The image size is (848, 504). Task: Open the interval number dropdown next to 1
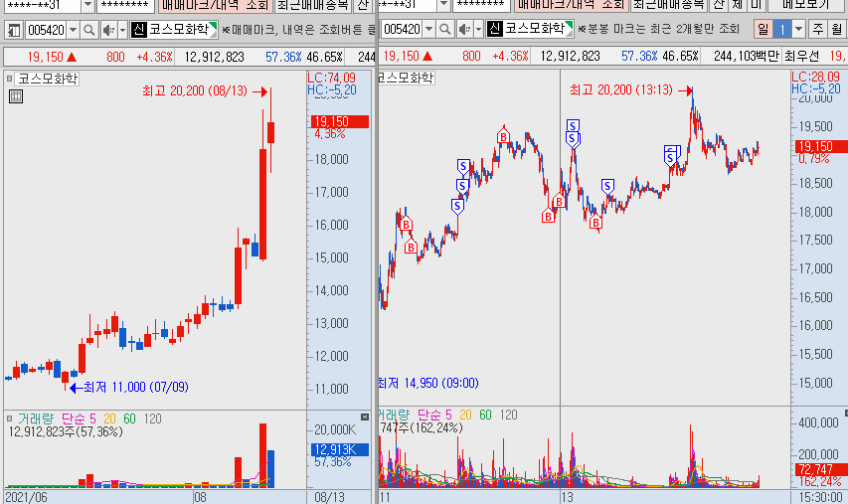click(798, 30)
